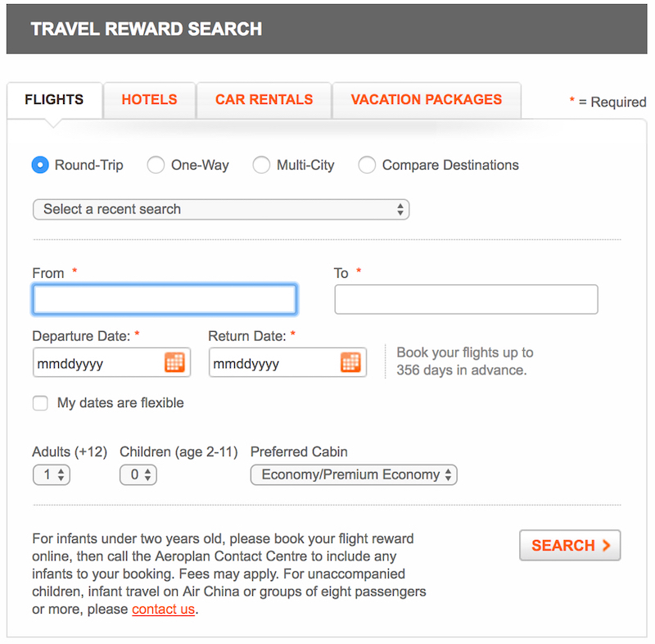Switch to the Car Rentals tab
The image size is (655, 644).
(x=264, y=100)
